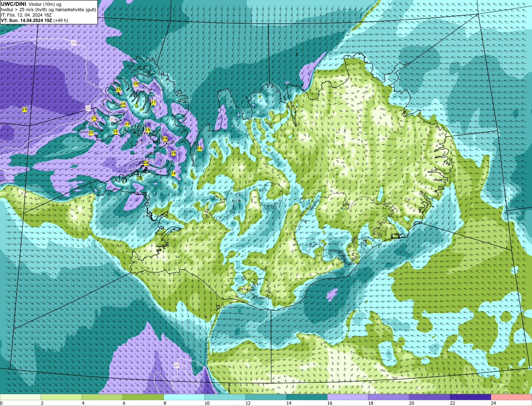Click the isolated yellow '29' gust label over western sea
The width and height of the screenshot is (532, 406).
tap(25, 109)
